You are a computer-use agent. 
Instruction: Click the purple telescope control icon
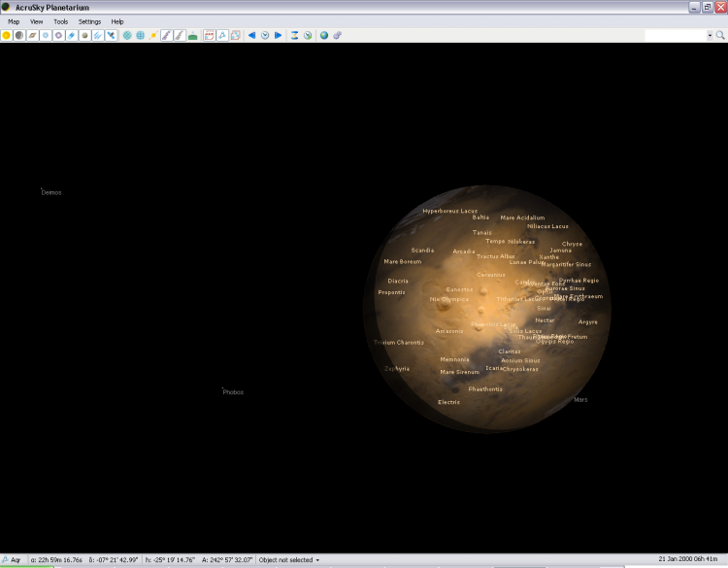337,35
